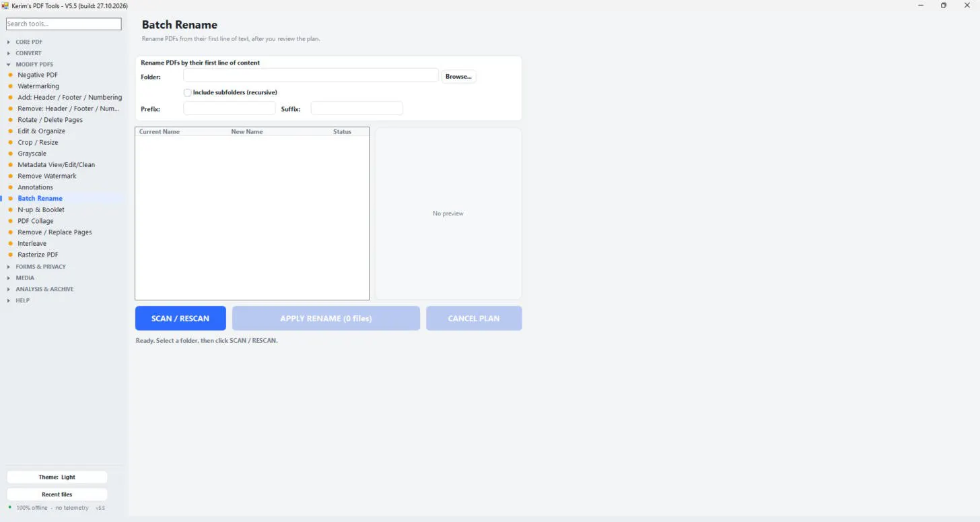Click the orange dot beside Watermarking

[10, 86]
